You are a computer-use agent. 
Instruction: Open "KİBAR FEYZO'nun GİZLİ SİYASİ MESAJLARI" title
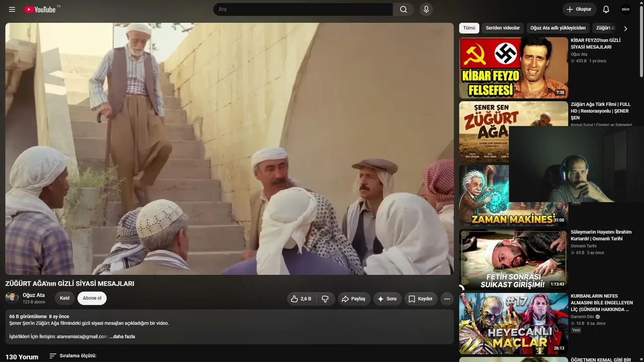click(596, 44)
